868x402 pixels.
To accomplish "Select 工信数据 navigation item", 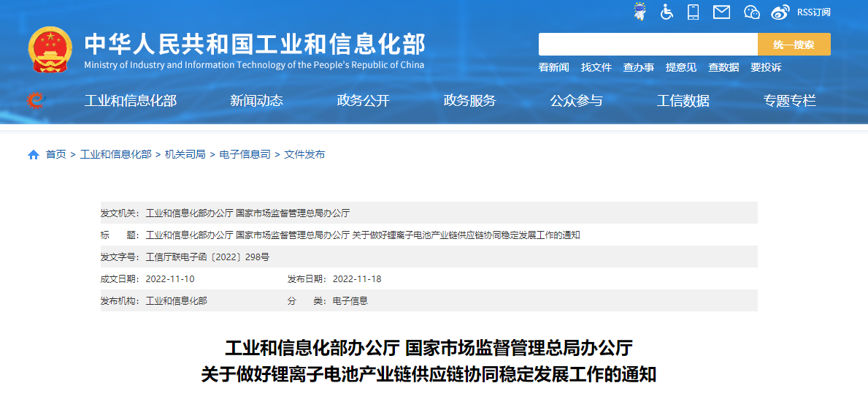I will click(x=683, y=101).
